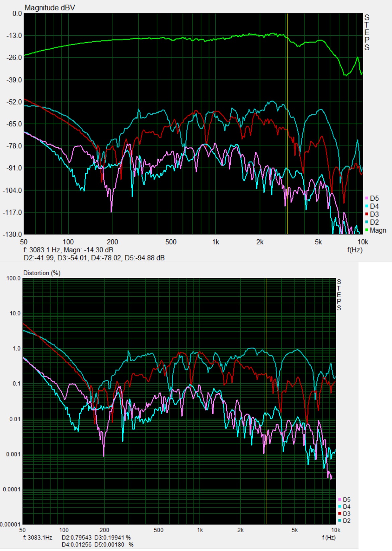
Task: Click the D3 swatch in distortion legend
Action: point(340,514)
